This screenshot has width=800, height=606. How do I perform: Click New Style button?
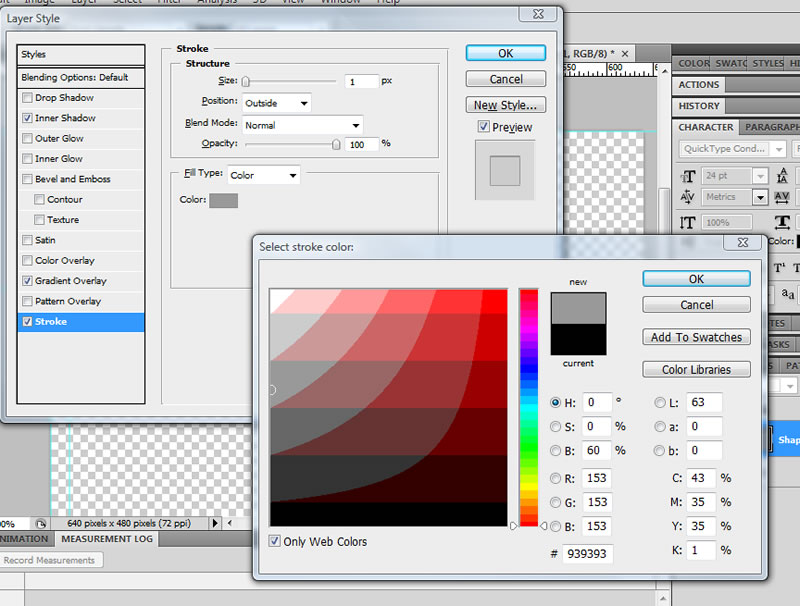pyautogui.click(x=506, y=105)
